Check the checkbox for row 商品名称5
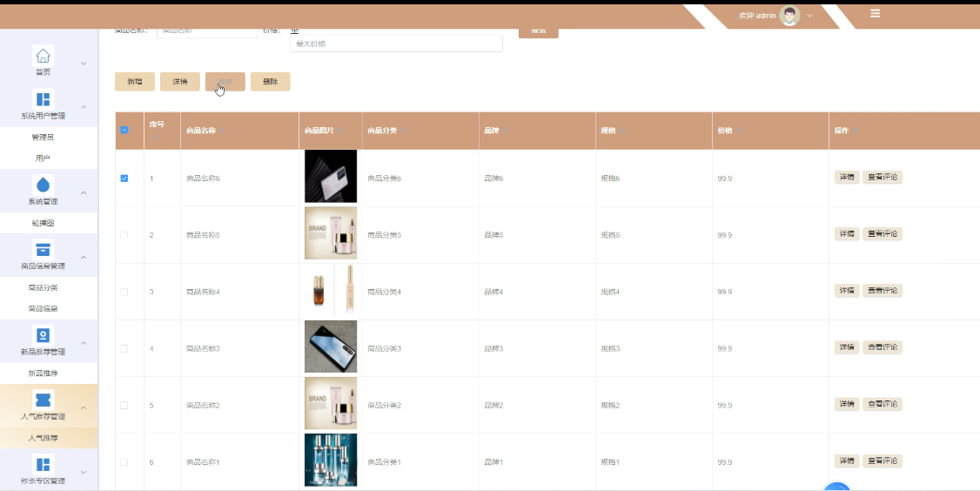The height and width of the screenshot is (491, 980). pyautogui.click(x=124, y=235)
